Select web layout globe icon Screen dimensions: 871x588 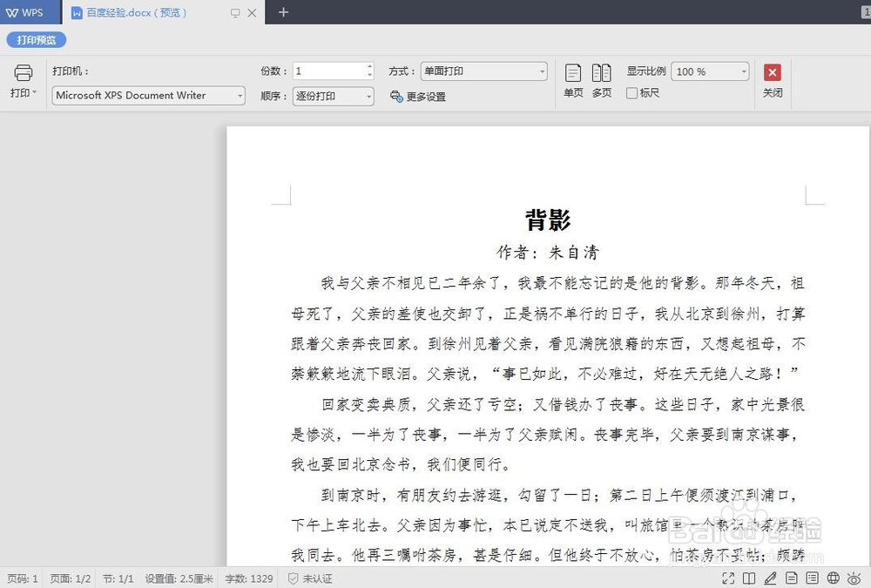click(834, 578)
